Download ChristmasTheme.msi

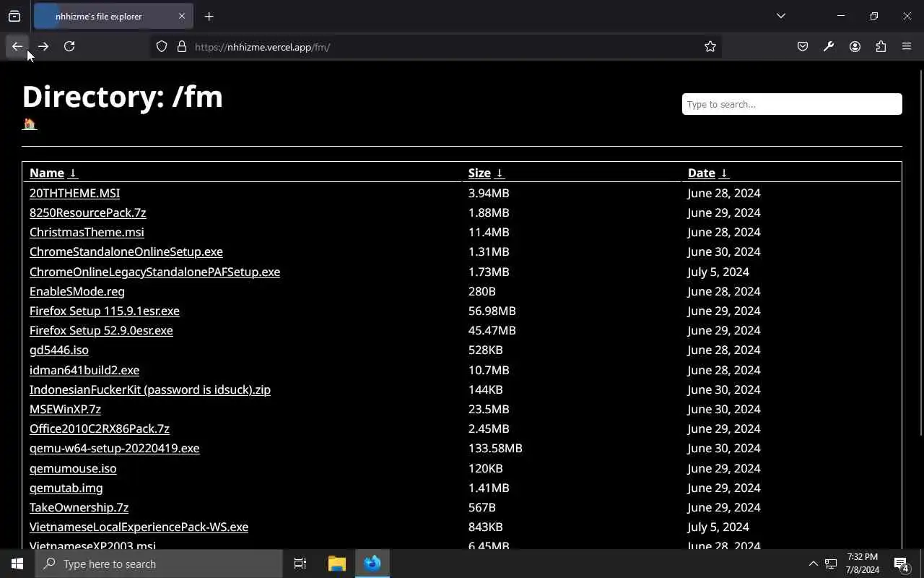pyautogui.click(x=87, y=232)
